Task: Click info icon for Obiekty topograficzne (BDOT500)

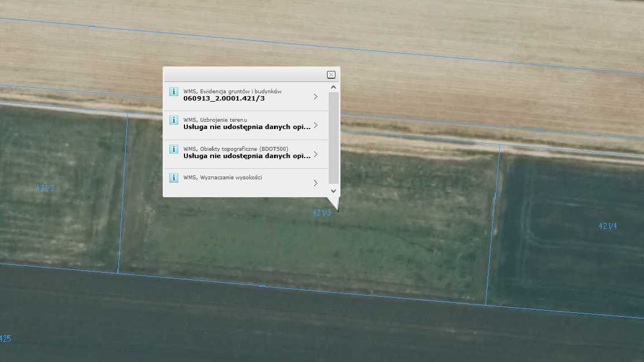Action: coord(174,149)
